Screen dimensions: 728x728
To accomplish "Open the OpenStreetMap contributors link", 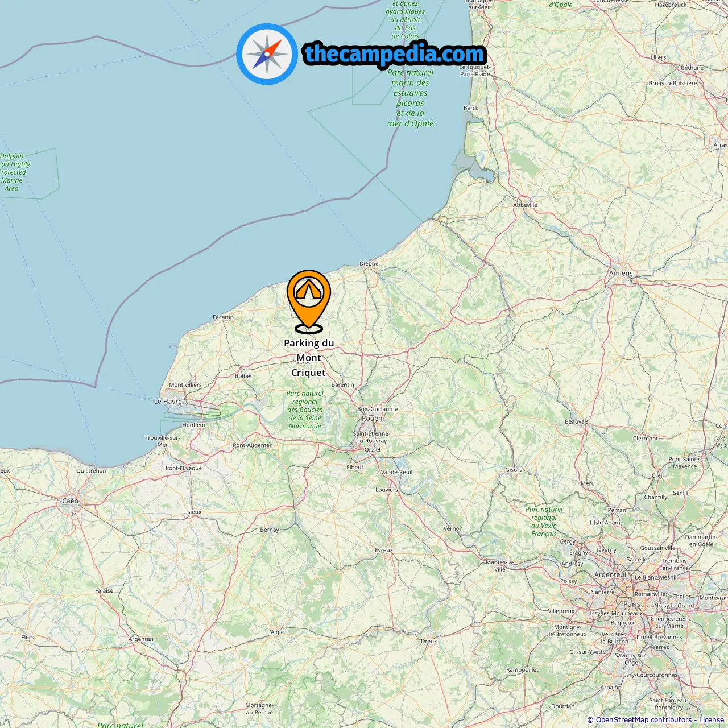I will [x=644, y=720].
